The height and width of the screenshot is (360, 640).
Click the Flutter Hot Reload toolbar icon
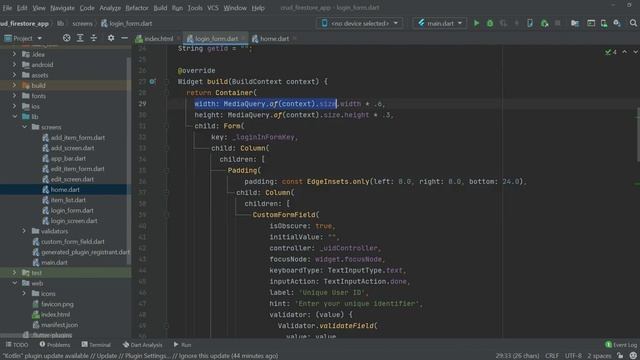pyautogui.click(x=517, y=23)
